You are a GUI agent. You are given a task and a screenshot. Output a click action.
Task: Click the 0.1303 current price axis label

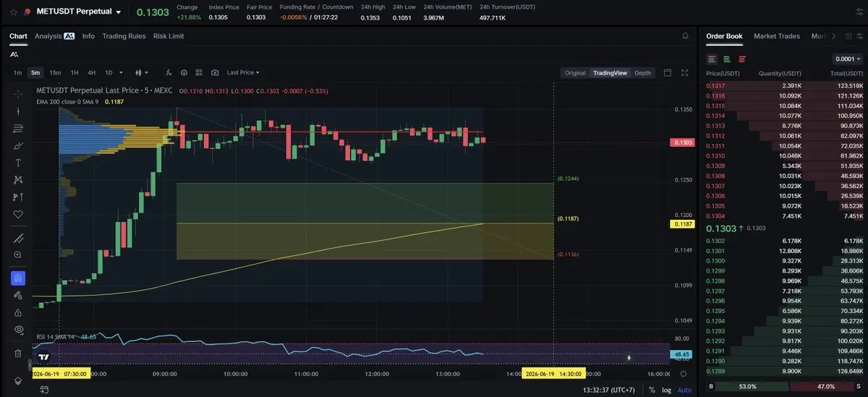point(683,143)
